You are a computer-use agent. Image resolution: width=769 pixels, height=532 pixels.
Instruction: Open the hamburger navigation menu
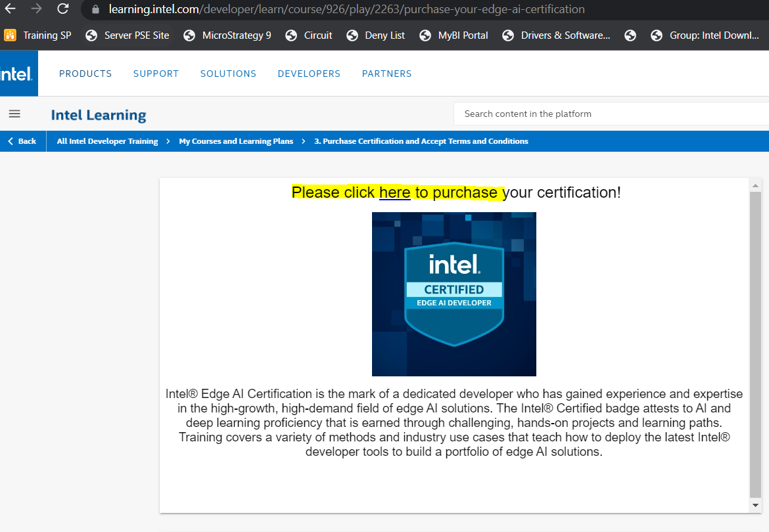(14, 113)
